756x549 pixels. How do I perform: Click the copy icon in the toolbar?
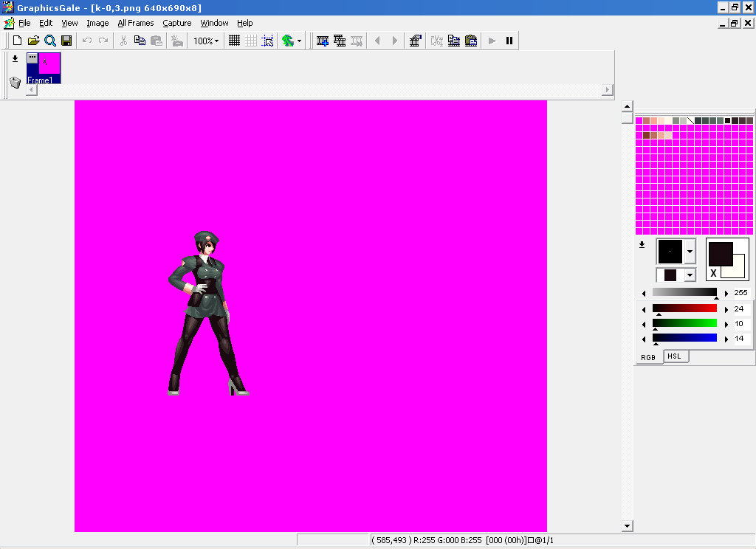[140, 41]
